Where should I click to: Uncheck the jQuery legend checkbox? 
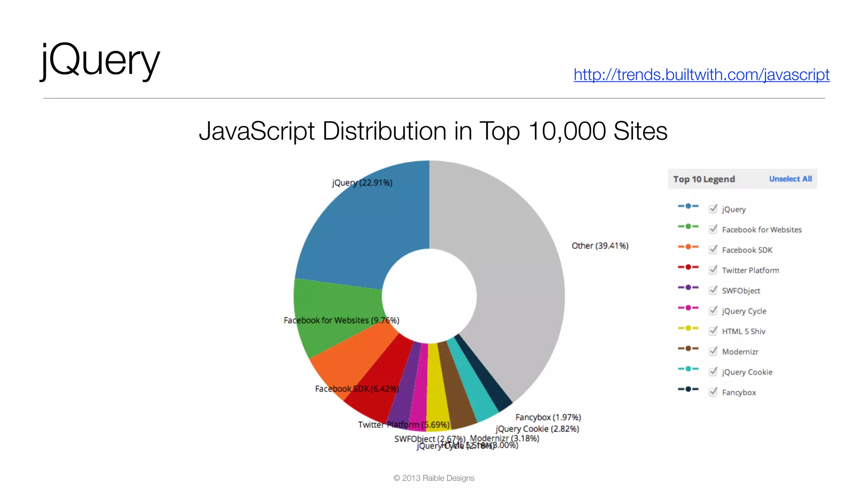713,208
